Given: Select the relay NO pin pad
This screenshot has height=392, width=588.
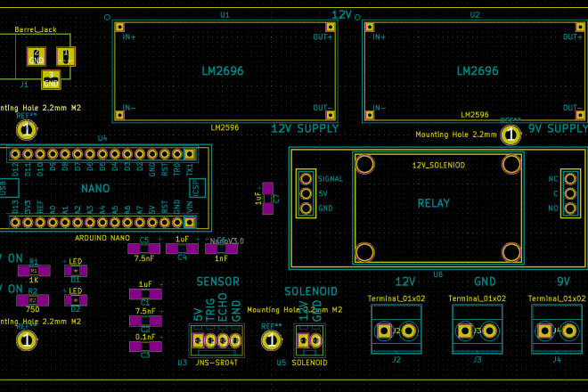Looking at the screenshot, I should 570,208.
